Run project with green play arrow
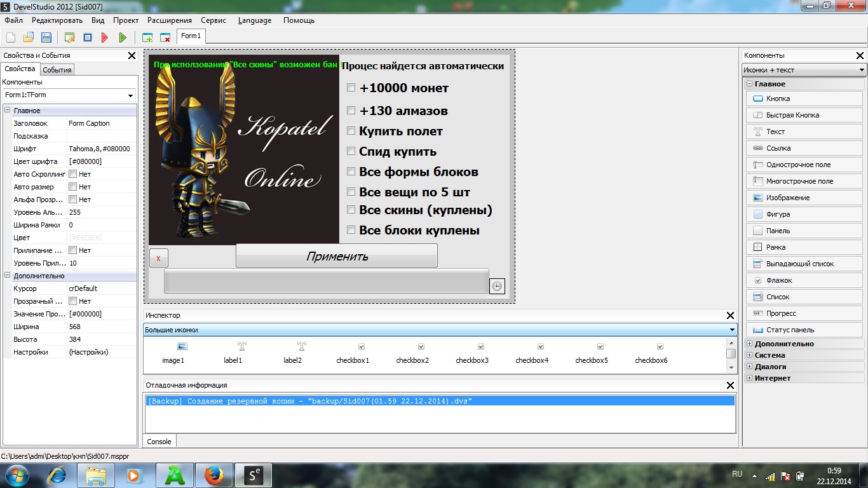This screenshot has width=868, height=488. coord(123,37)
